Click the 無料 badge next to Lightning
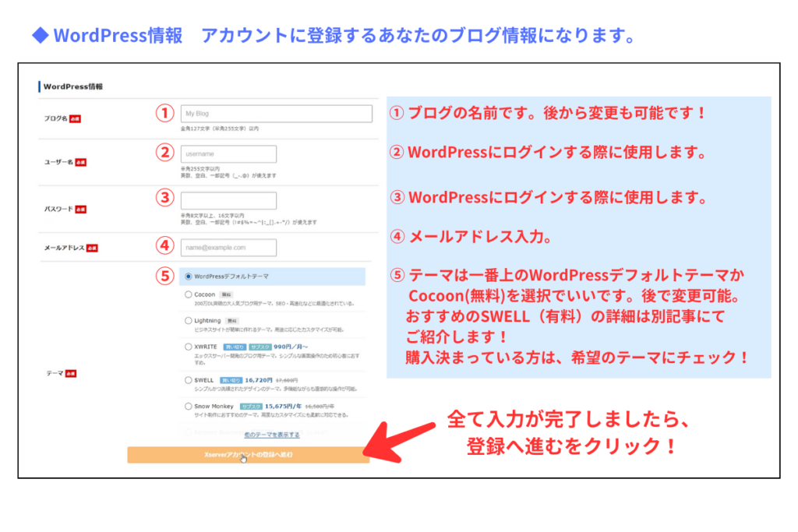This screenshot has height=532, width=798. (232, 321)
